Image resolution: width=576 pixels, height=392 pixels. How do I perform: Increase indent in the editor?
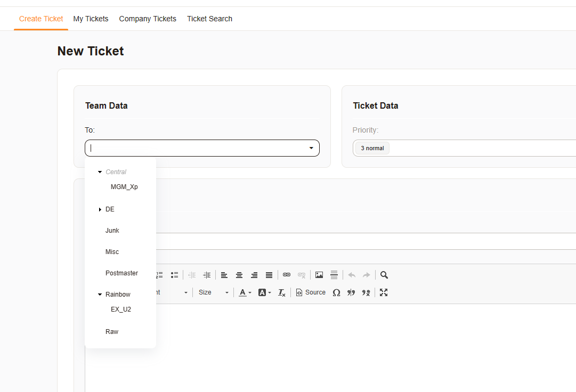point(207,275)
